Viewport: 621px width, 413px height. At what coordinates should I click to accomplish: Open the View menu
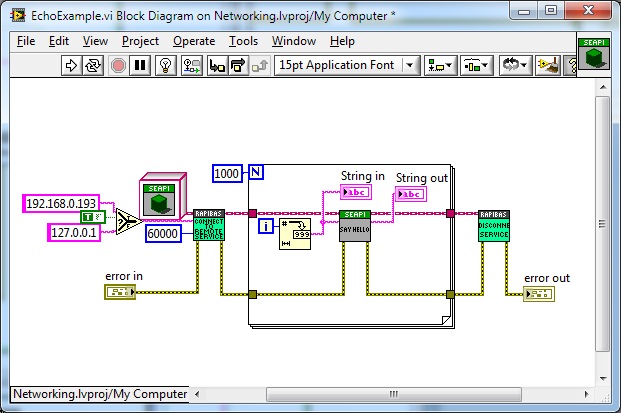pos(95,41)
